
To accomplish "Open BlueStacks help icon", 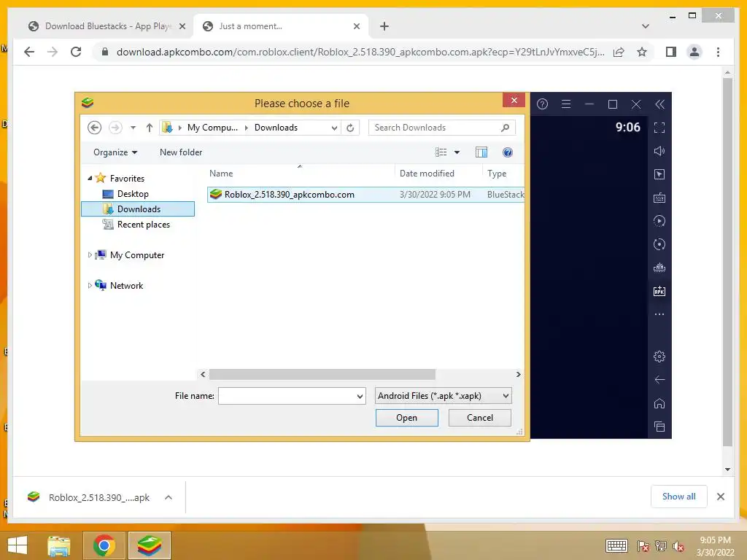I will click(542, 104).
